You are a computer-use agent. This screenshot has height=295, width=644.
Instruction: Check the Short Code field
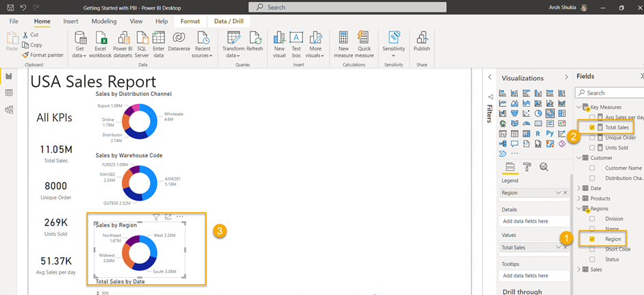(592, 249)
